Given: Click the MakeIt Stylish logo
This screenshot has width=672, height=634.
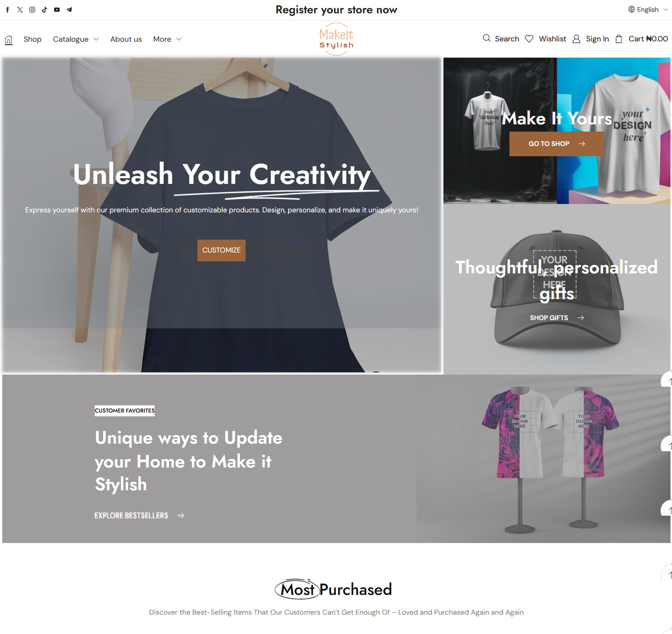Looking at the screenshot, I should click(336, 39).
